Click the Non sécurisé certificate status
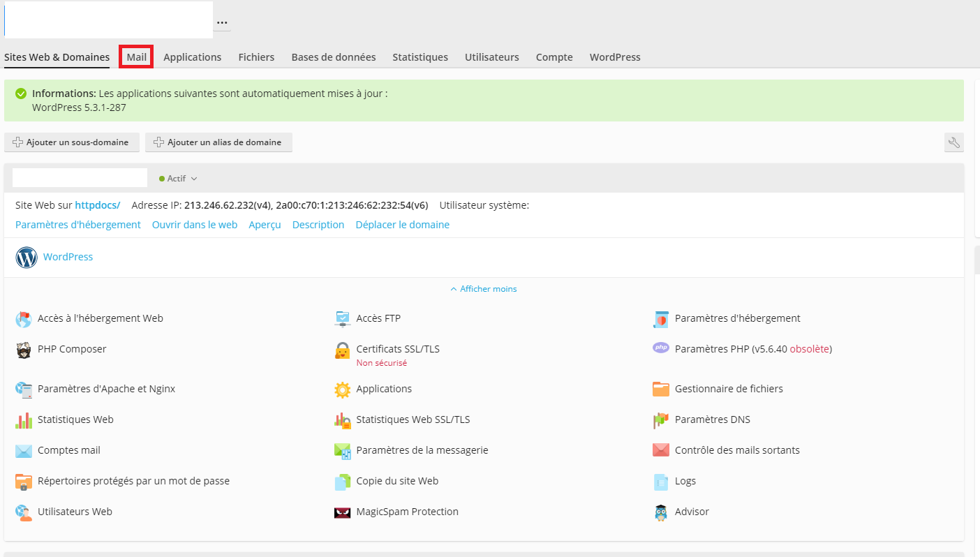 [x=382, y=363]
